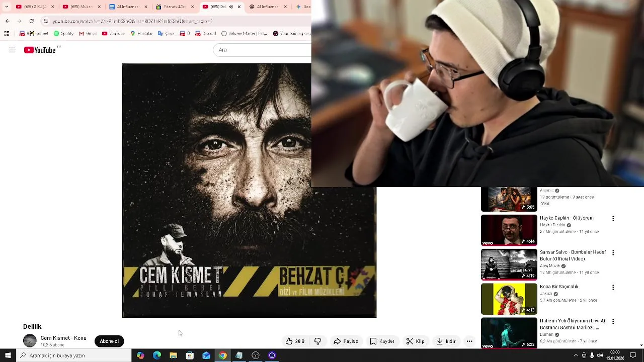
Task: Open the Gmail bookmark
Action: 88,34
